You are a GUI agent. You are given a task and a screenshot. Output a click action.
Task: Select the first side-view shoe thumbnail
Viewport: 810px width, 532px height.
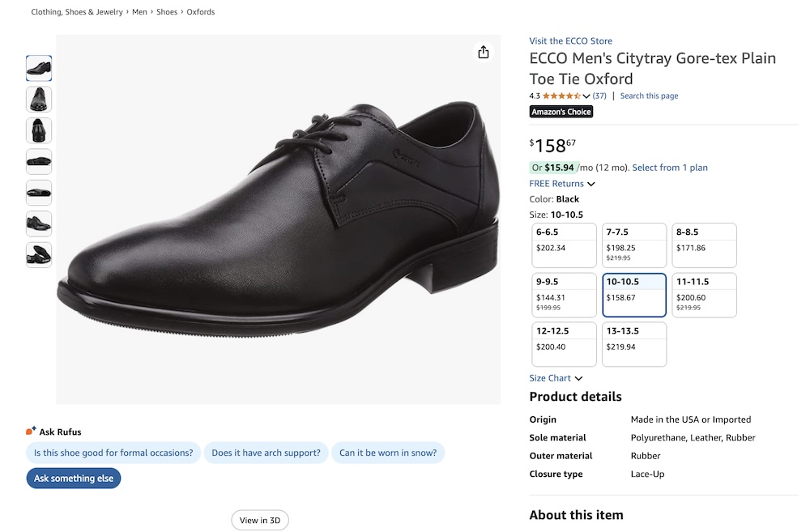point(39,69)
